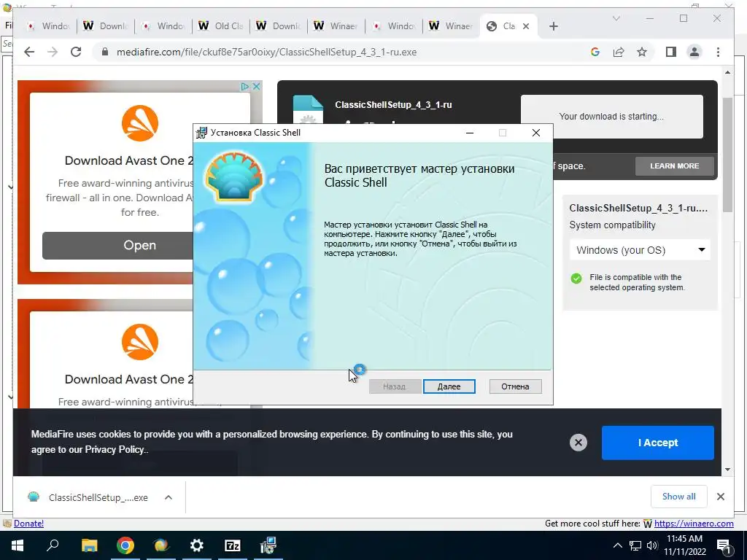
Task: Click 7-Zip icon in taskbar
Action: [233, 545]
